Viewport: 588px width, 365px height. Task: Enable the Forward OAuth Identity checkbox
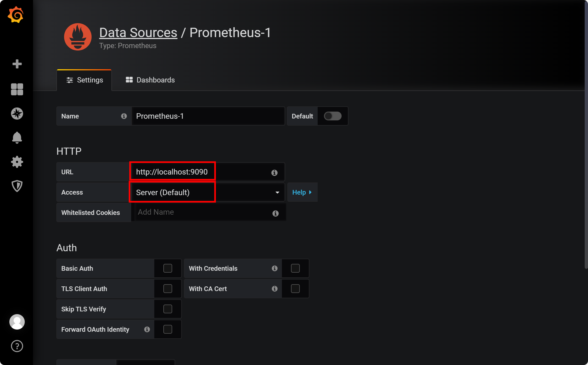coord(168,329)
